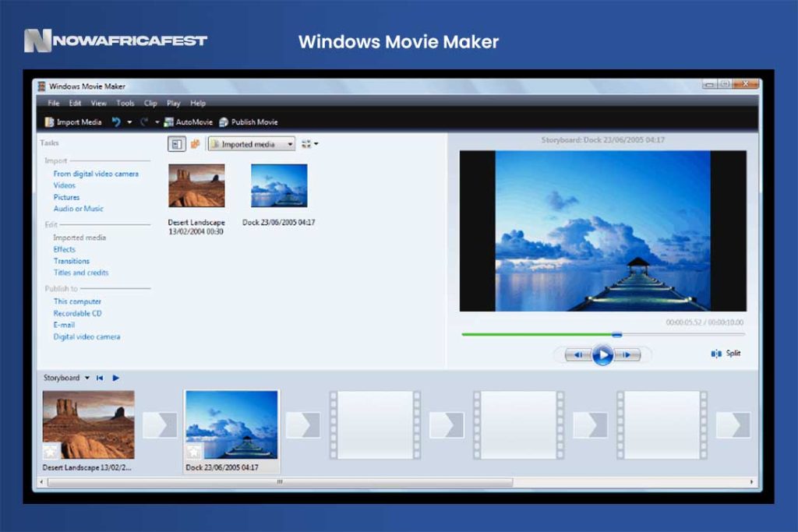The width and height of the screenshot is (798, 532).
Task: Click the Windows Movie Maker title bar icon
Action: click(x=42, y=86)
